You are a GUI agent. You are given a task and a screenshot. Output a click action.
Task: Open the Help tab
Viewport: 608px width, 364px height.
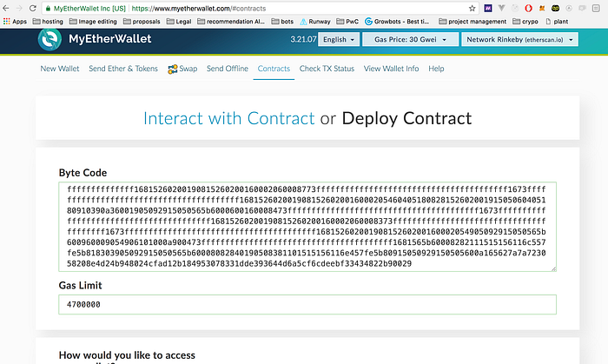[436, 69]
